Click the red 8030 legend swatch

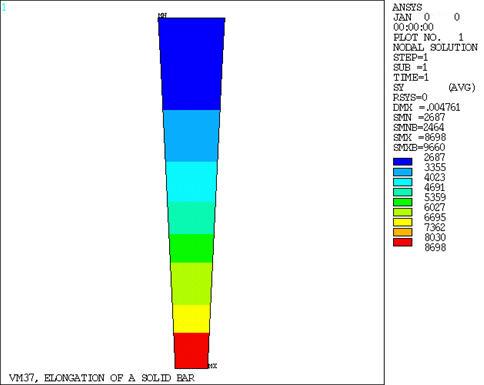pyautogui.click(x=403, y=242)
